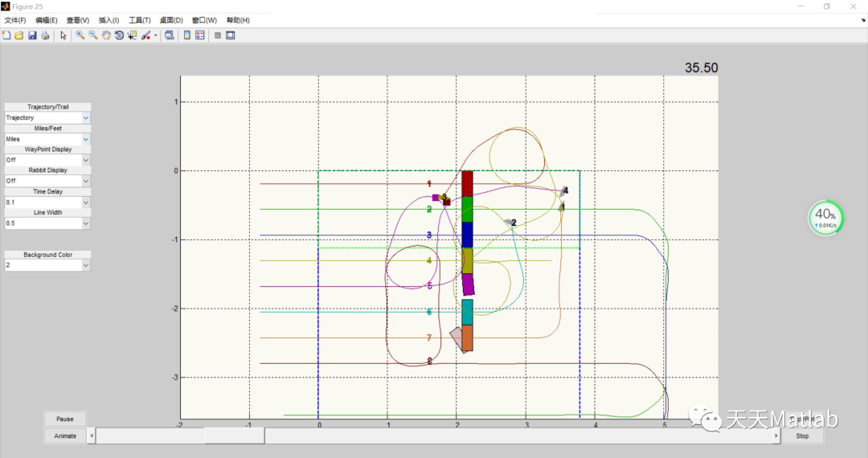This screenshot has width=868, height=458.
Task: Open the 编辑(E) menu
Action: (47, 20)
